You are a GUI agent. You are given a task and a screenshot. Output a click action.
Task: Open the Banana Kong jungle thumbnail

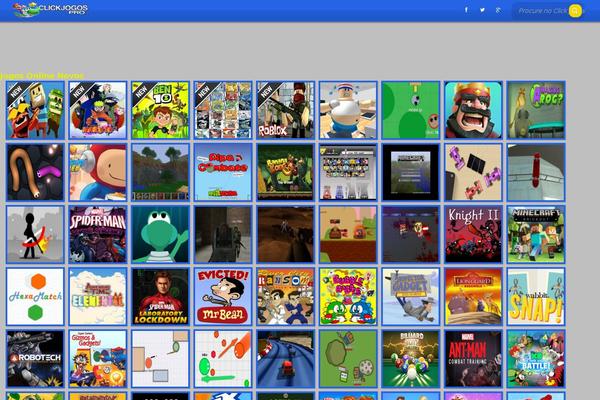285,172
